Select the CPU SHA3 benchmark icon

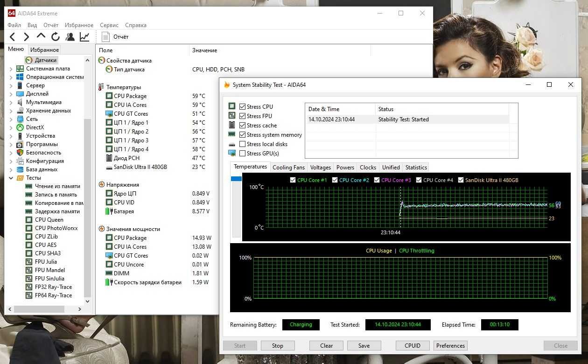29,253
